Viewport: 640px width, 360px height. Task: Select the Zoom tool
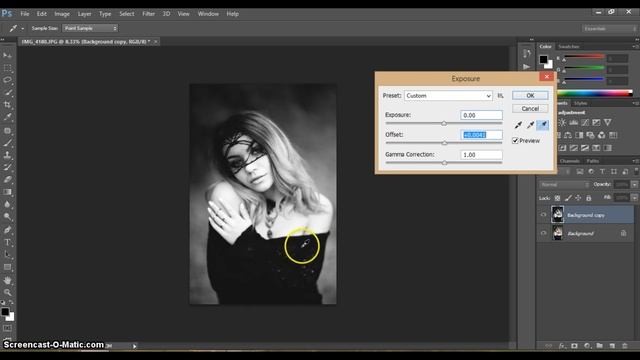click(7, 293)
